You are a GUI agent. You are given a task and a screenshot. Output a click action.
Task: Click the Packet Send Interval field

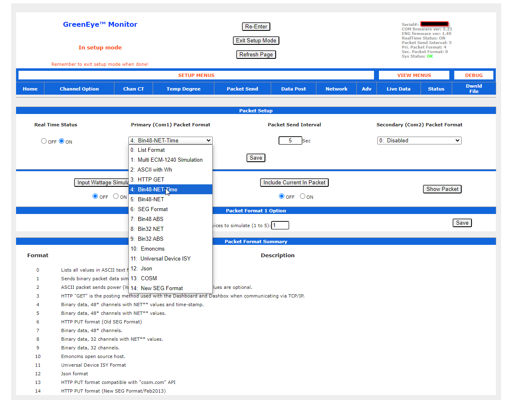(x=290, y=141)
